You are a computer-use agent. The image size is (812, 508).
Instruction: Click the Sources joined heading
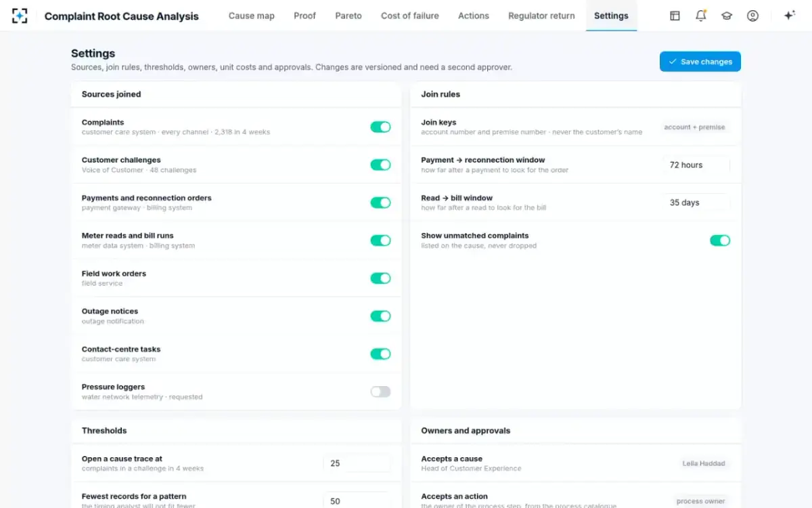112,94
